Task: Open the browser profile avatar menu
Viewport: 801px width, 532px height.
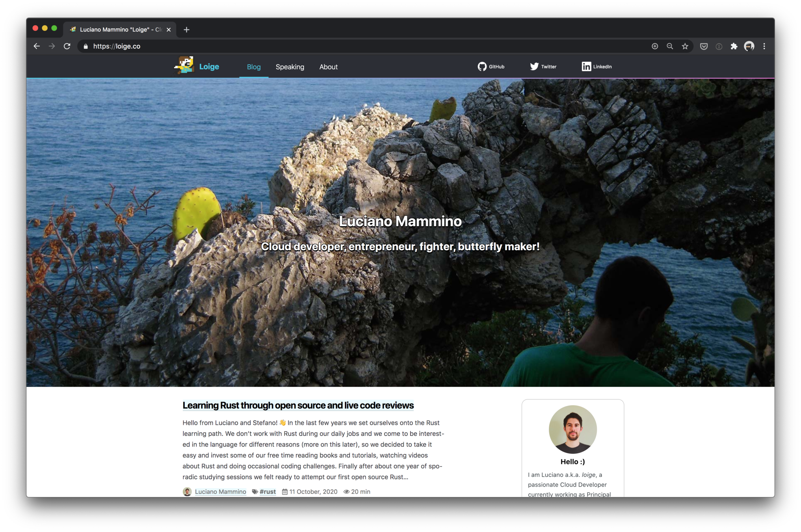Action: [x=749, y=46]
